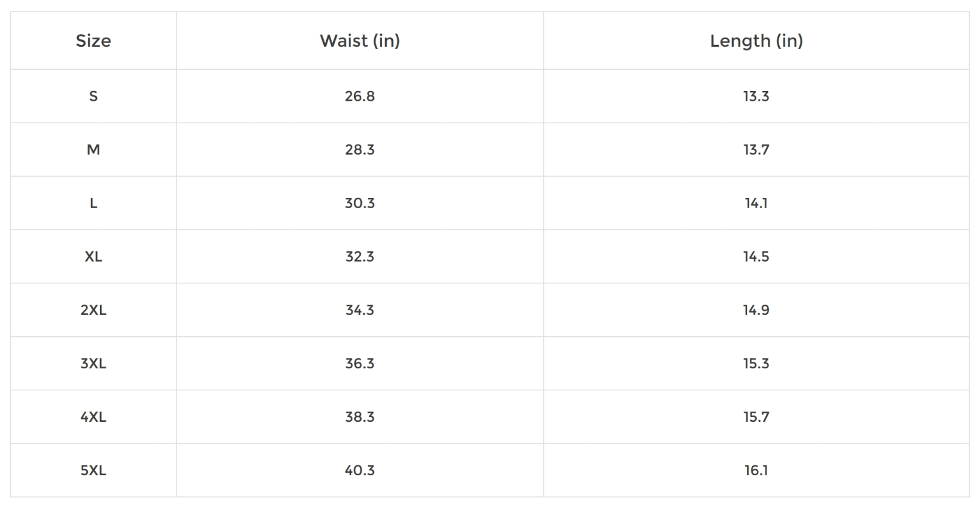
Task: Select the L size cell
Action: (x=93, y=203)
